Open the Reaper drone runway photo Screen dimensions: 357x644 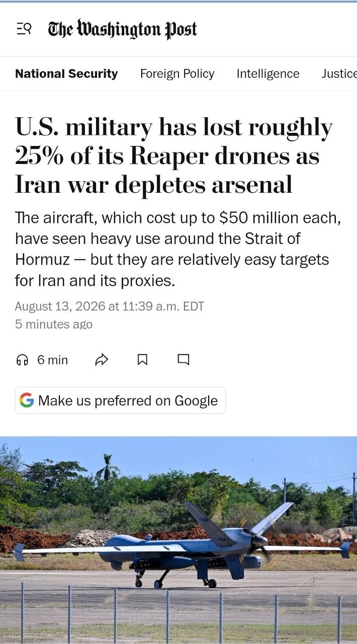[178, 540]
